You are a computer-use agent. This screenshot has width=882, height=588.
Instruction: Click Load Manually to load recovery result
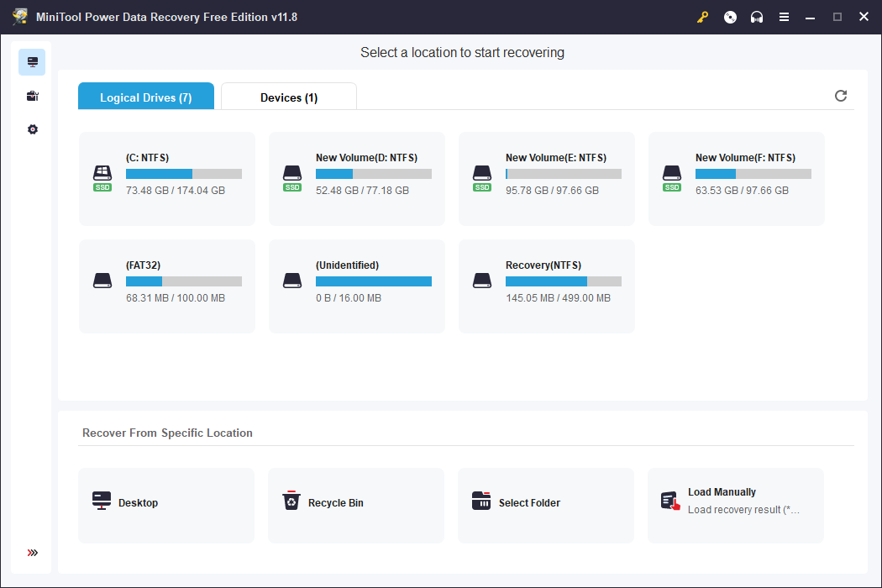point(736,500)
